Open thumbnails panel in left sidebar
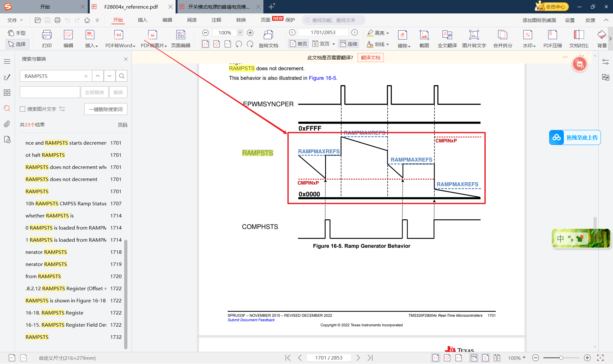The width and height of the screenshot is (613, 364). 7,93
